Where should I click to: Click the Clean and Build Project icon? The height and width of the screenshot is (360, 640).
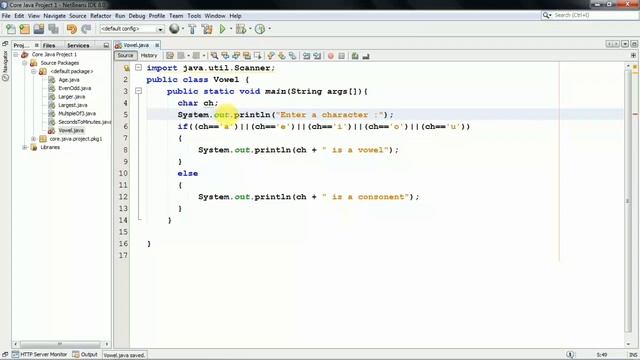click(207, 29)
